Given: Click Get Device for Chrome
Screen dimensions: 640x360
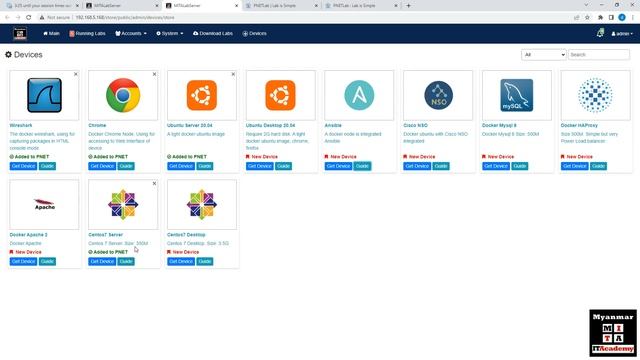Looking at the screenshot, I should click(102, 166).
